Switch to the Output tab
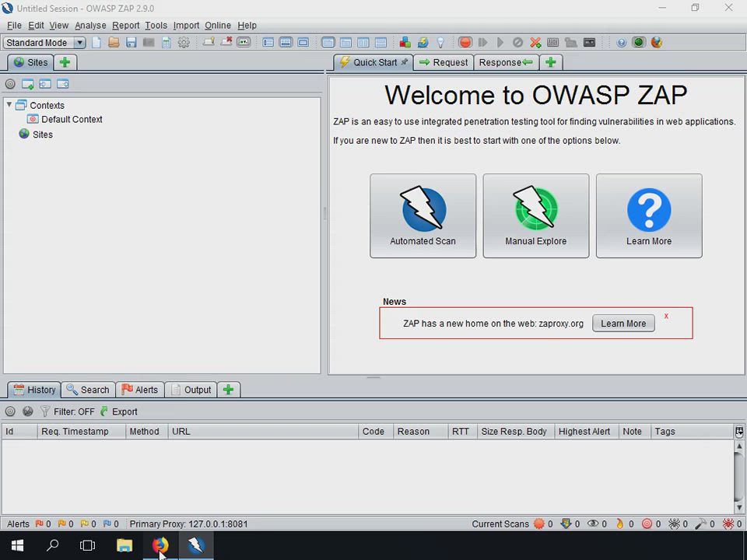Viewport: 747px width, 560px height. click(191, 390)
